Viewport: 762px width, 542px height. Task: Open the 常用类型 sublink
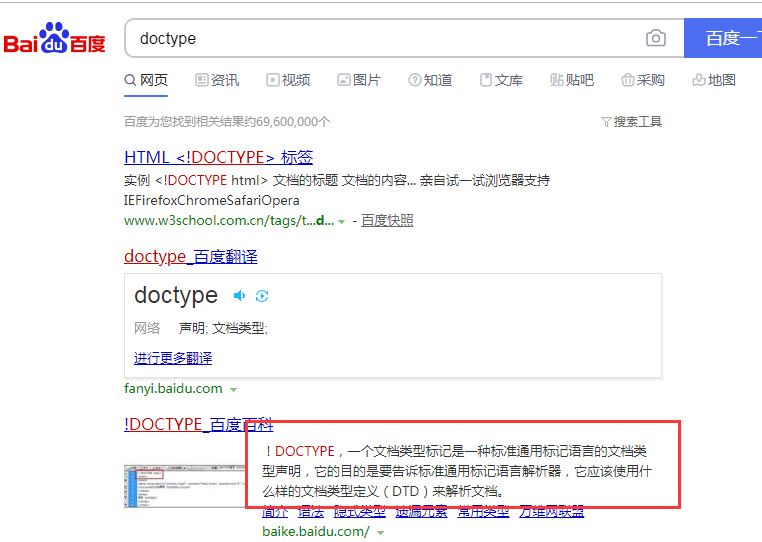(x=484, y=512)
